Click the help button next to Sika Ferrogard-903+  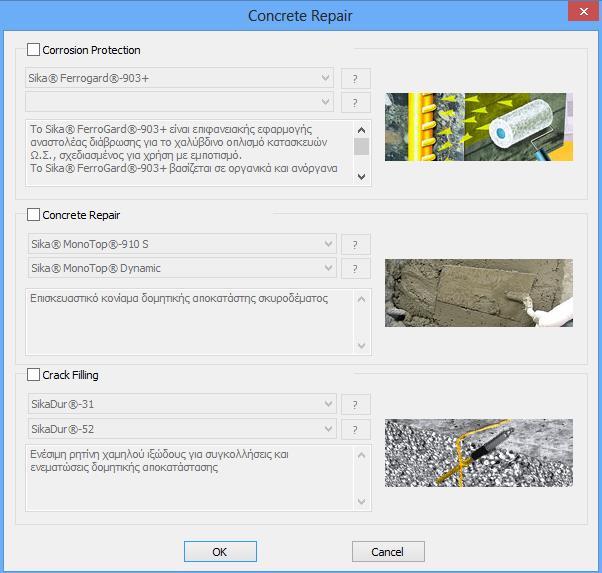pos(356,79)
